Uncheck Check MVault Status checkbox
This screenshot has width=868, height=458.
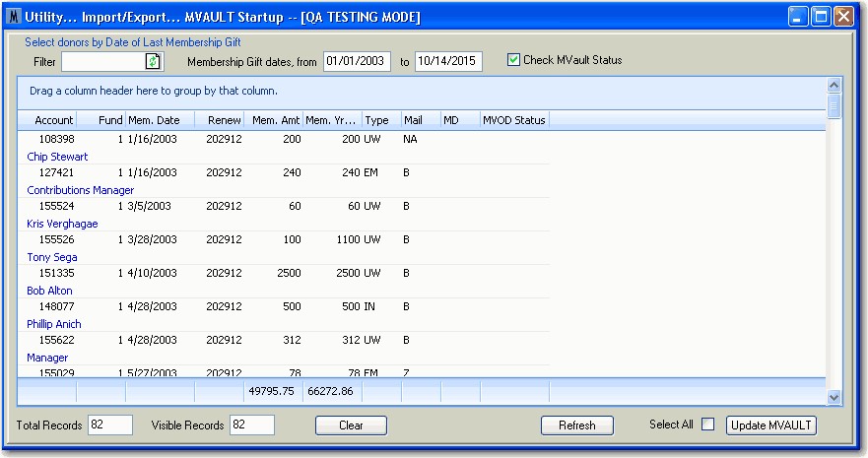[x=513, y=60]
